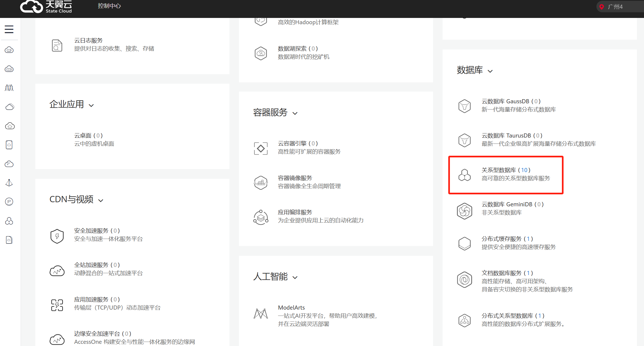The width and height of the screenshot is (644, 346).
Task: Open the ModelArts link
Action: click(291, 308)
